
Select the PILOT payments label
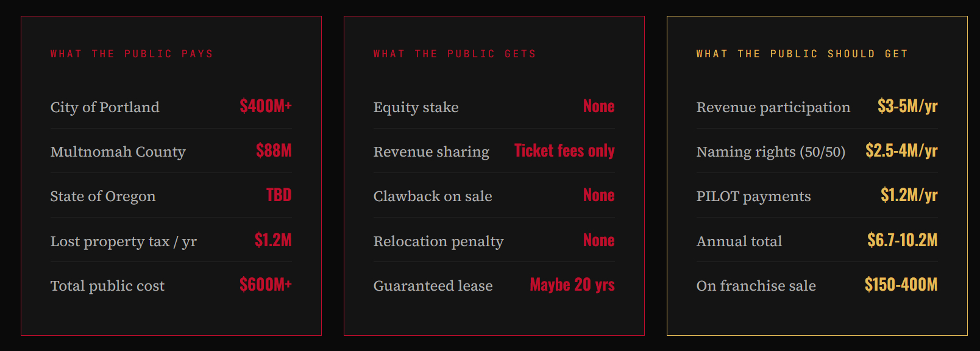point(753,196)
